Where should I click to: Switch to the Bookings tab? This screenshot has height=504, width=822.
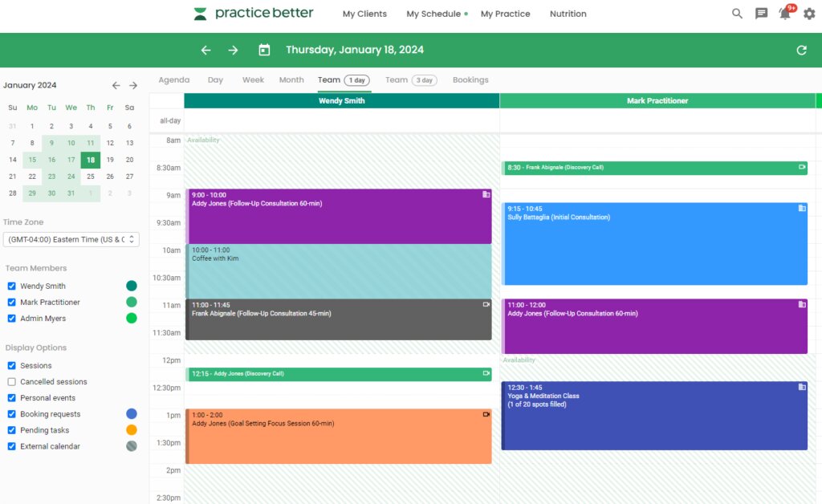point(470,80)
